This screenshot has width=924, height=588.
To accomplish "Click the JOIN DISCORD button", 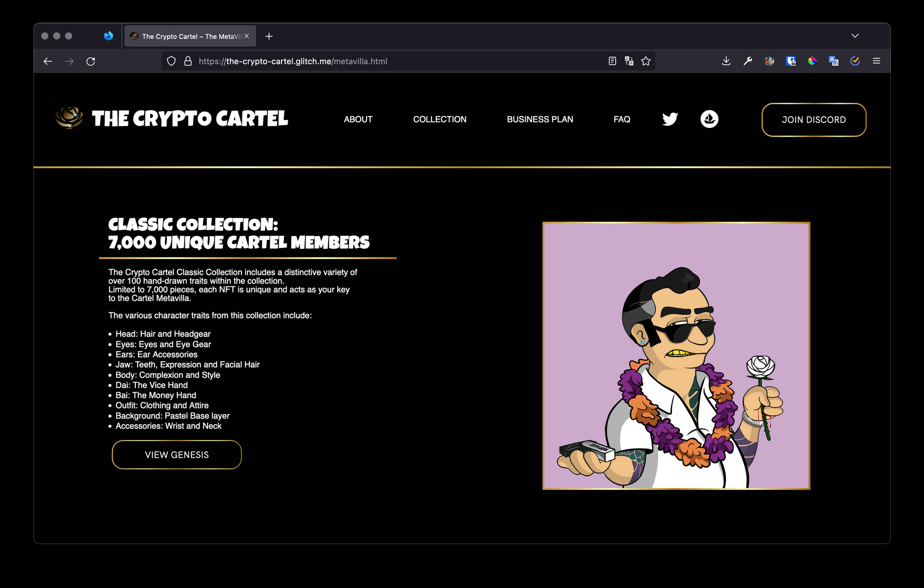I will coord(813,120).
